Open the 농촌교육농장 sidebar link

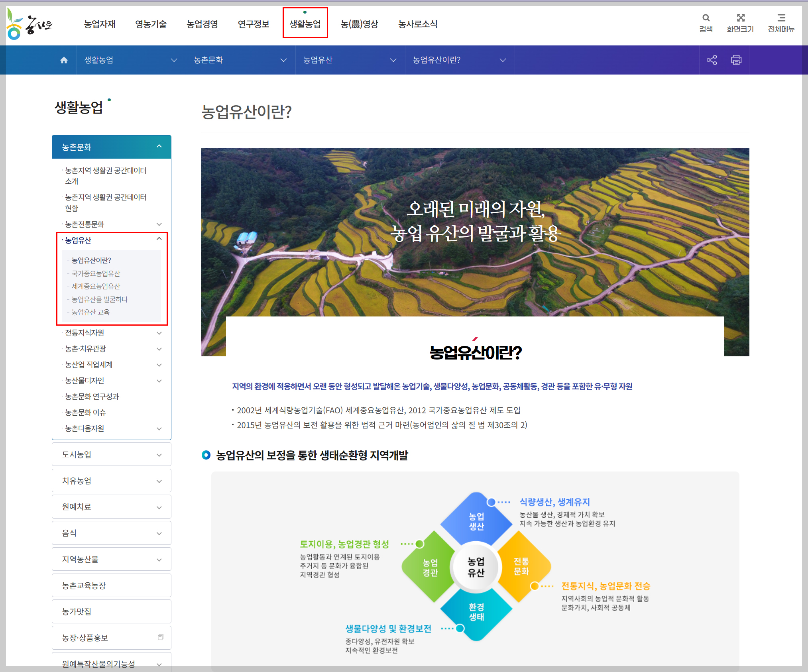coord(112,586)
